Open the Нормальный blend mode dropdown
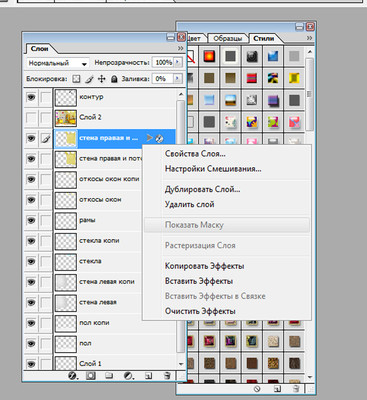This screenshot has height=400, width=367. [57, 63]
